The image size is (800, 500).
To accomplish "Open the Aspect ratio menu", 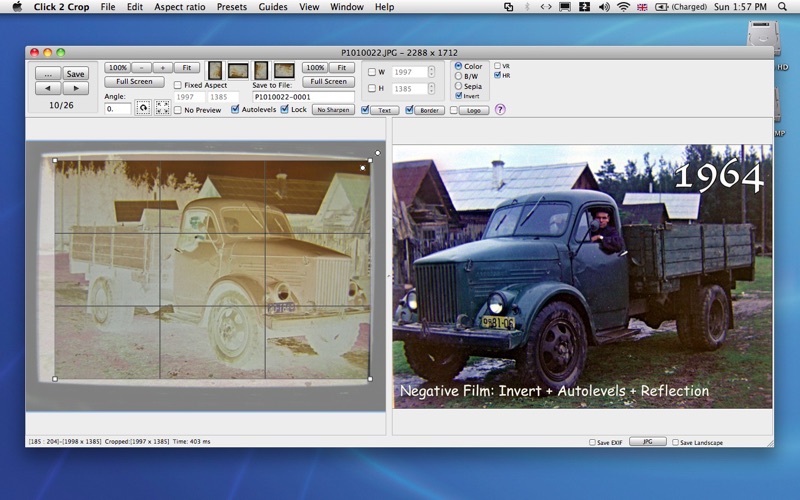I will tap(180, 7).
